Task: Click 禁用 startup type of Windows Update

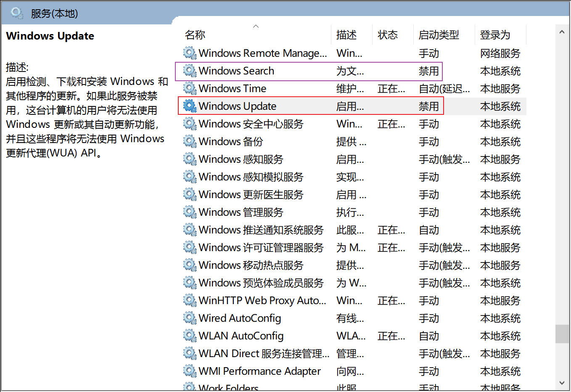Action: pyautogui.click(x=429, y=106)
